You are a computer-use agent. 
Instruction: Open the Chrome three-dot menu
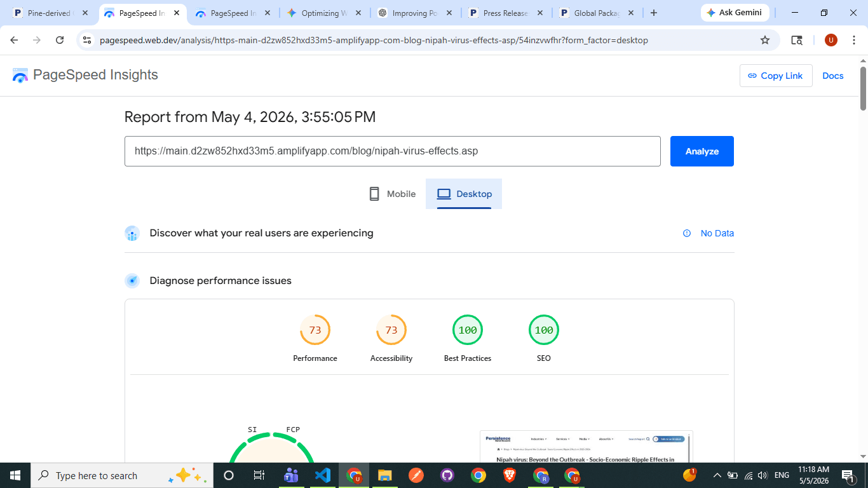tap(853, 40)
